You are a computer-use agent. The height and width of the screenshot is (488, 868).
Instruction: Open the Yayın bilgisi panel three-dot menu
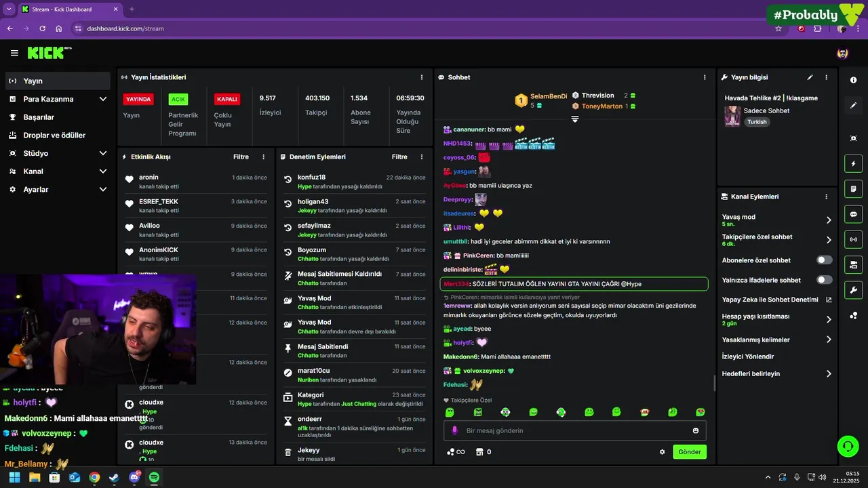(x=826, y=77)
